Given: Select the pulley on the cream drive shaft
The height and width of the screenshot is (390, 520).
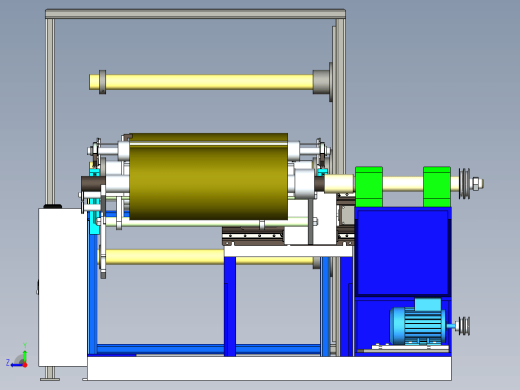Looking at the screenshot, I should (x=464, y=184).
